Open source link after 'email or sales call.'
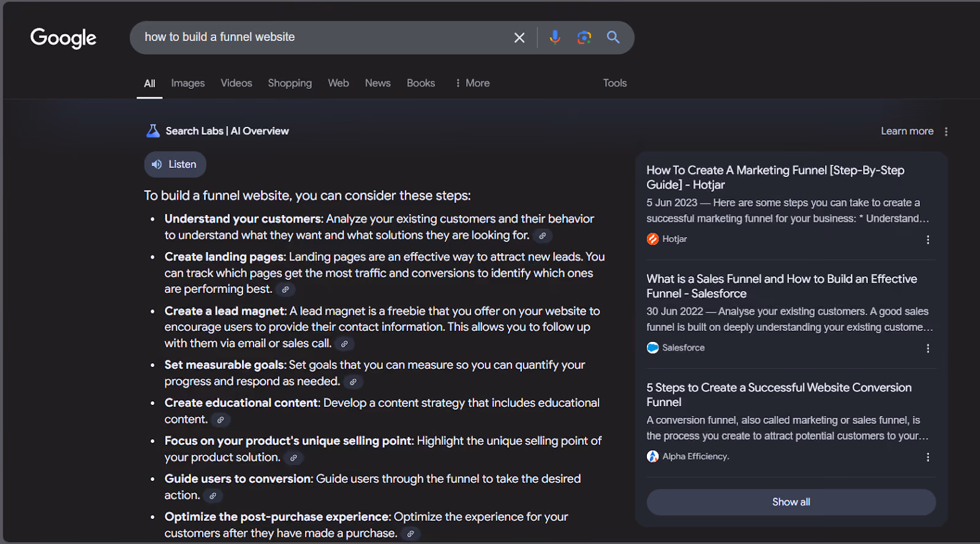Screen dimensions: 980x544 tap(344, 344)
